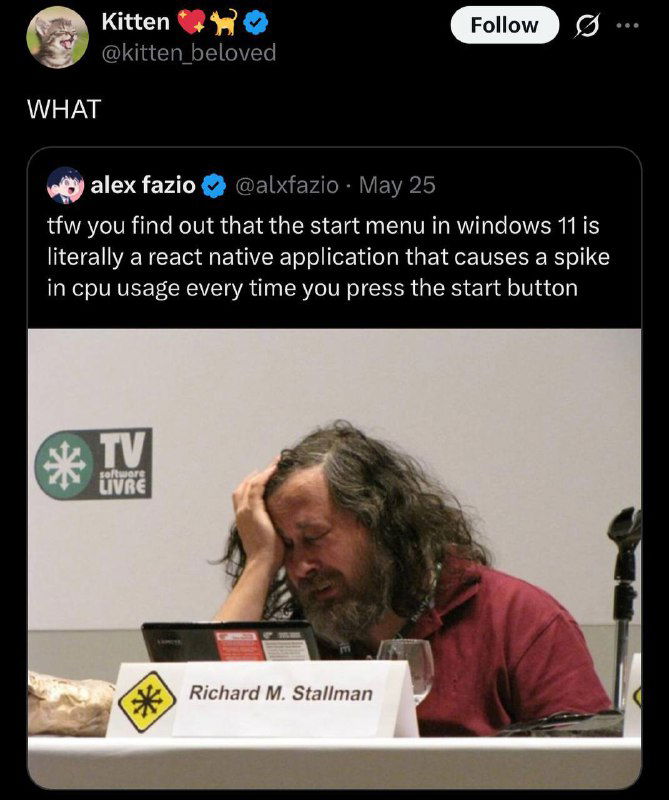
Task: Open the May 25 timestamp link
Action: click(397, 185)
